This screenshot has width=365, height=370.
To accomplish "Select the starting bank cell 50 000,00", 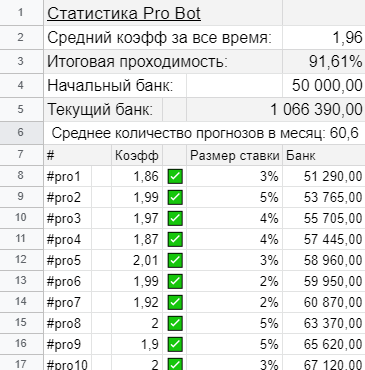I will (x=324, y=85).
